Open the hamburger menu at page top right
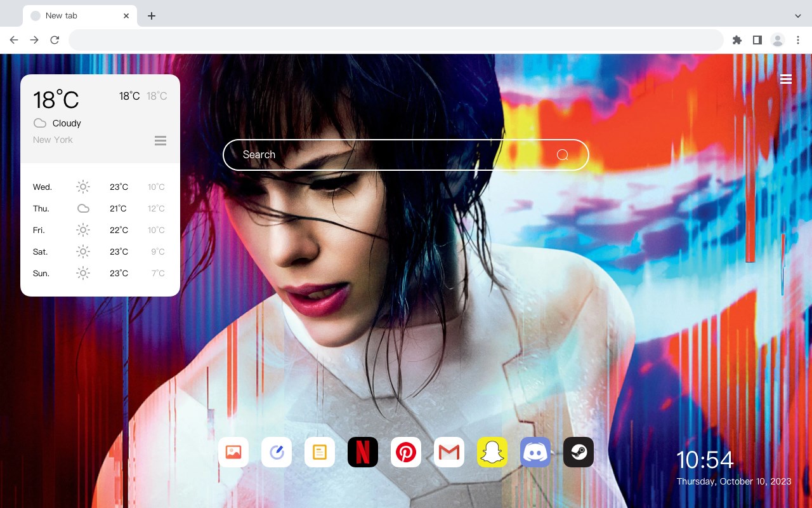Image resolution: width=812 pixels, height=508 pixels. [x=786, y=79]
